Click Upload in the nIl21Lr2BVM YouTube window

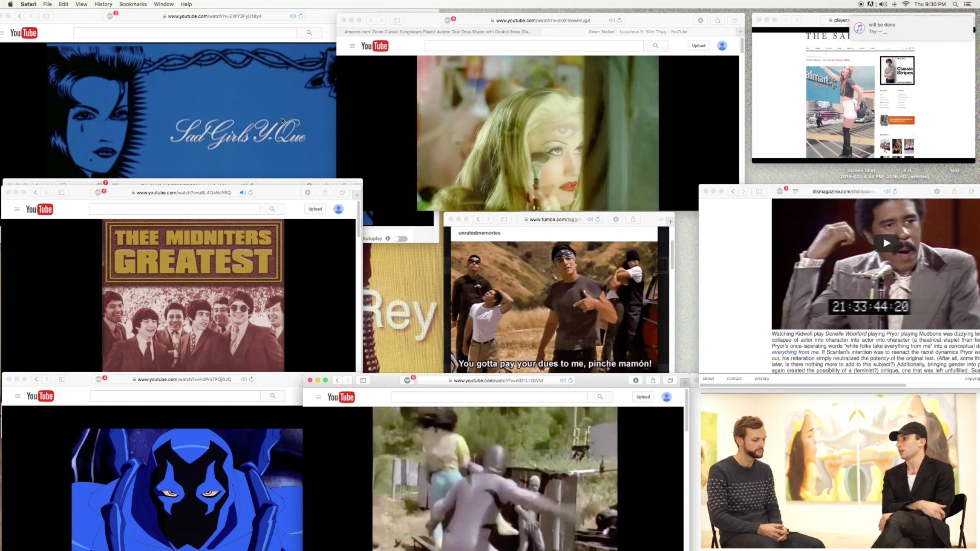click(643, 397)
